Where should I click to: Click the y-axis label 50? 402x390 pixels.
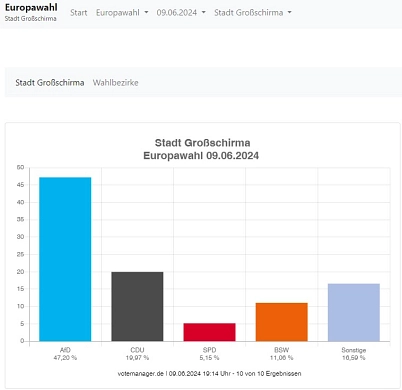point(20,167)
